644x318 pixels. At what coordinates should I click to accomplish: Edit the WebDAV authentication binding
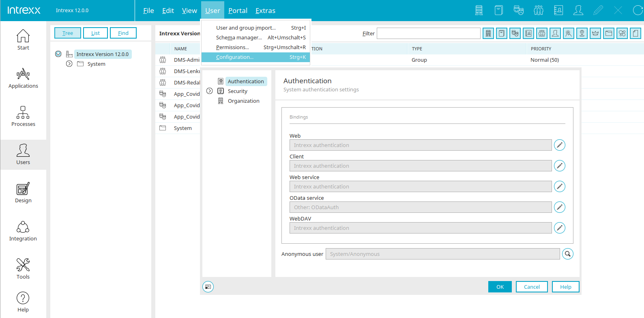tap(560, 228)
